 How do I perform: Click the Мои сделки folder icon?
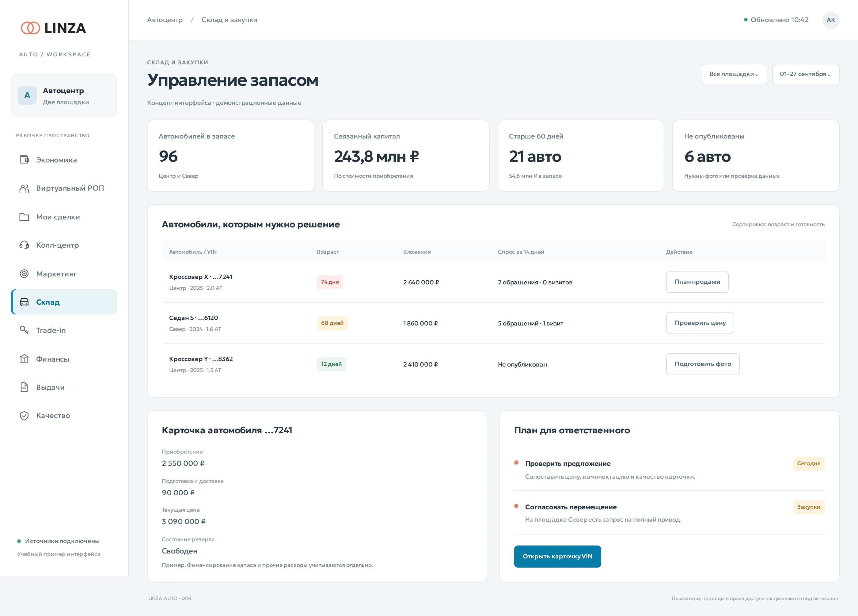tap(24, 217)
